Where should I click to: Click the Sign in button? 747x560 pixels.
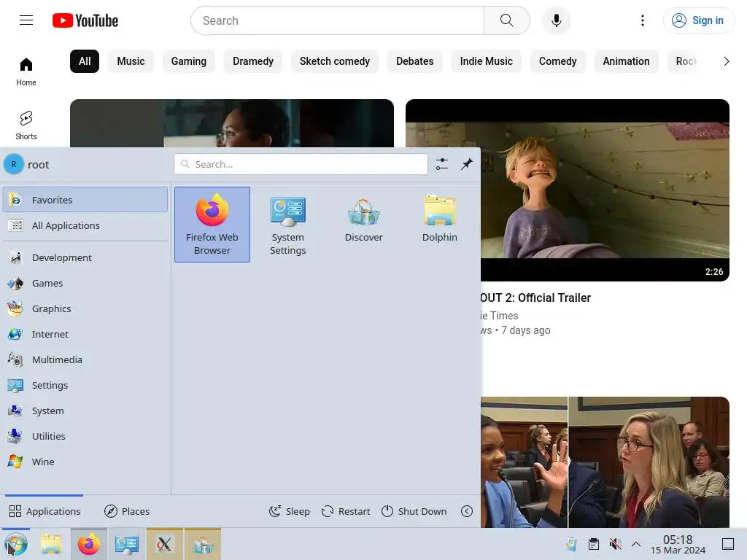click(x=698, y=20)
